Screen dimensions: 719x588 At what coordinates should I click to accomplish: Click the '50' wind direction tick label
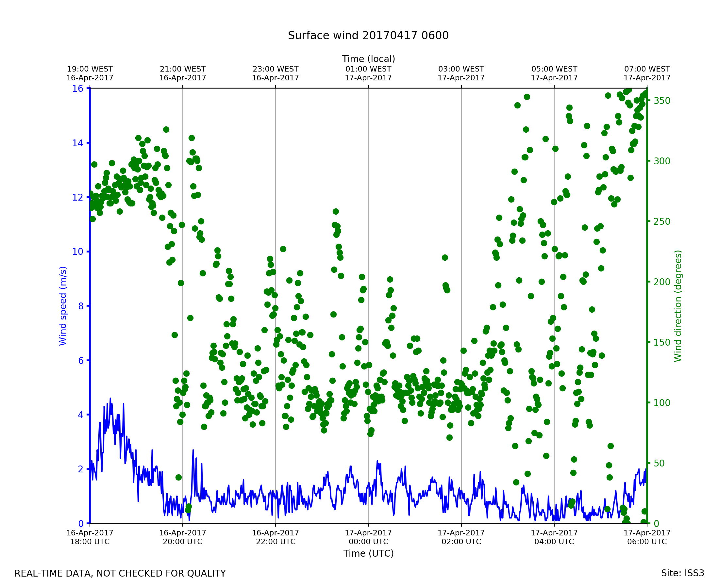click(x=658, y=463)
